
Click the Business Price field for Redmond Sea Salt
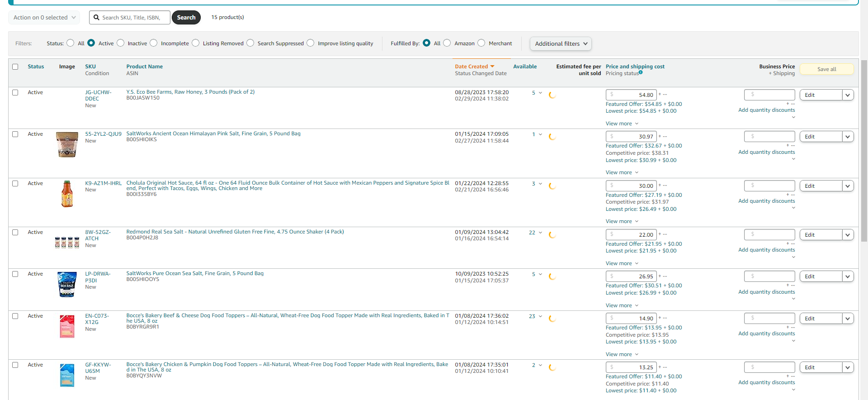769,234
